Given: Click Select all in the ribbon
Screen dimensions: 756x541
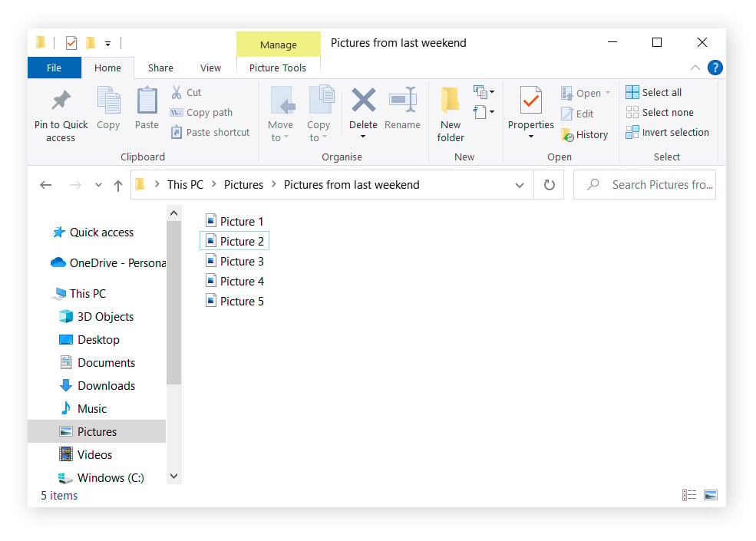Looking at the screenshot, I should 654,92.
